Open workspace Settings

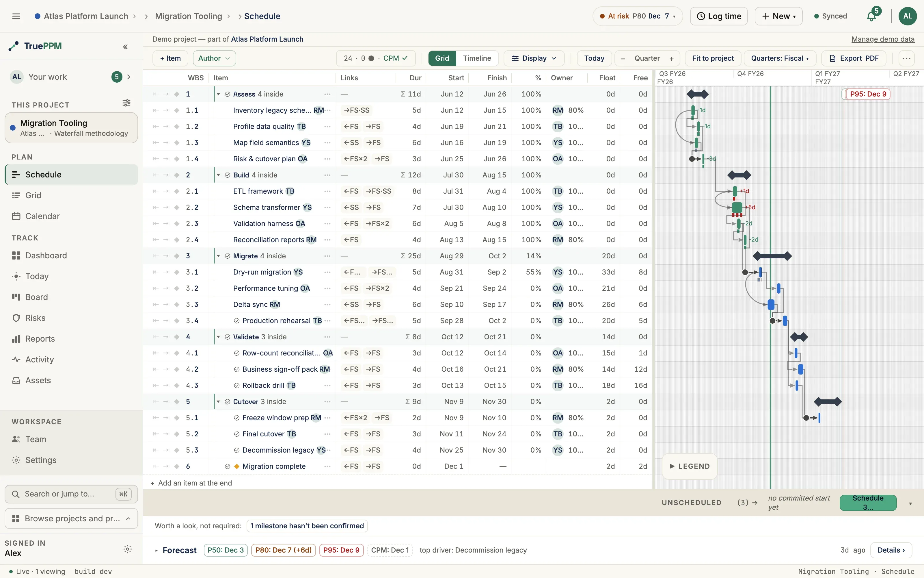point(71,460)
